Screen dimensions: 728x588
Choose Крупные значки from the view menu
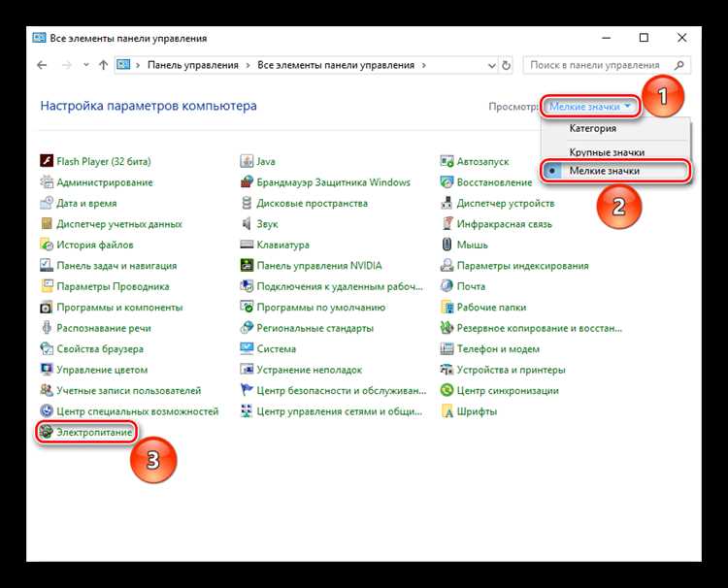pos(607,151)
